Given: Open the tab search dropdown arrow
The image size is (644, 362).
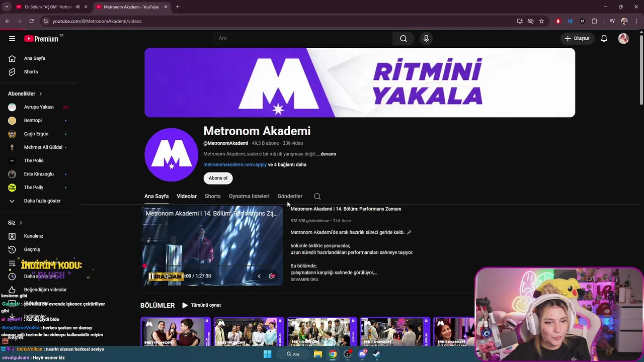Looking at the screenshot, I should point(7,7).
